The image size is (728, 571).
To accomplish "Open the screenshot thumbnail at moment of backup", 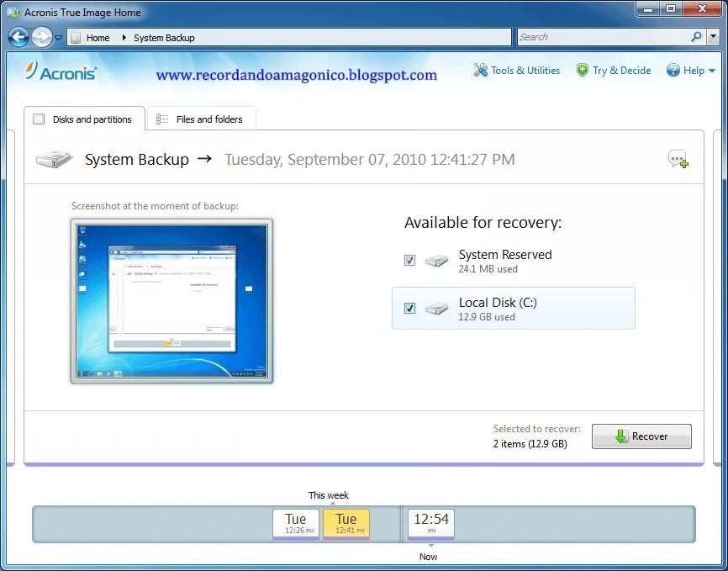I will (x=171, y=301).
